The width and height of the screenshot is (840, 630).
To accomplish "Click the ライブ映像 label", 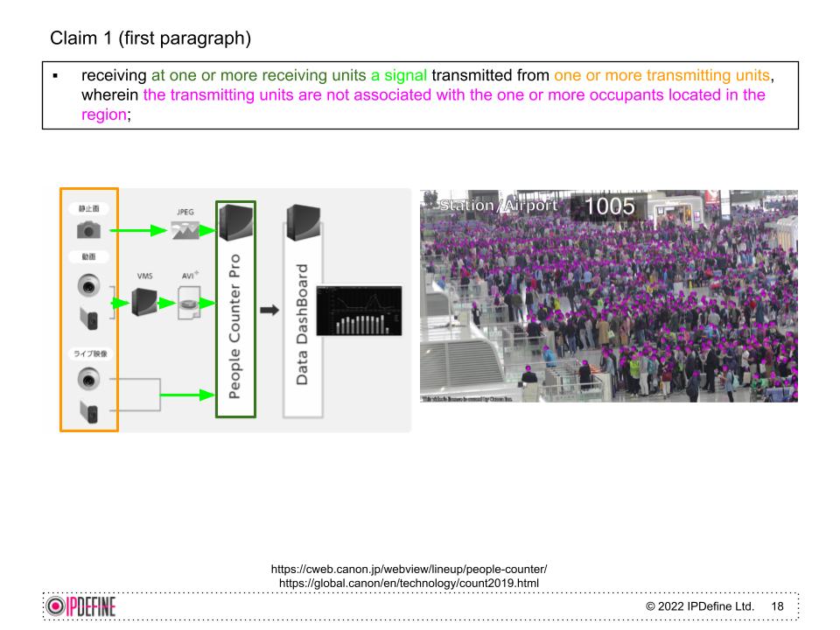I will pos(90,353).
